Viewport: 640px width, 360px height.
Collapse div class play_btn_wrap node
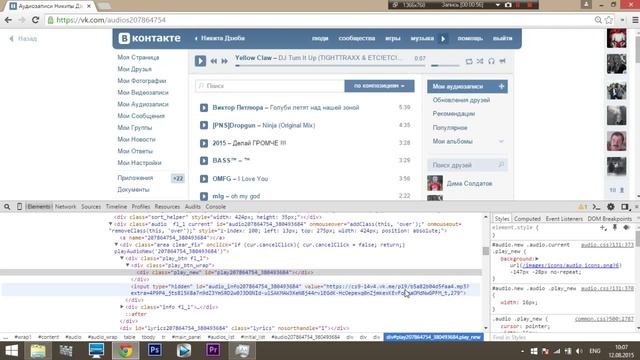pyautogui.click(x=127, y=265)
